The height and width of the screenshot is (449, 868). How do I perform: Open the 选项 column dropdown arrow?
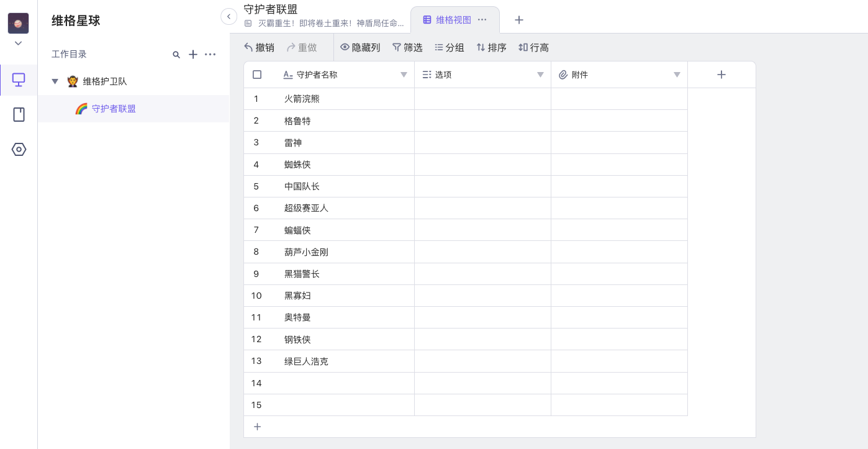540,75
